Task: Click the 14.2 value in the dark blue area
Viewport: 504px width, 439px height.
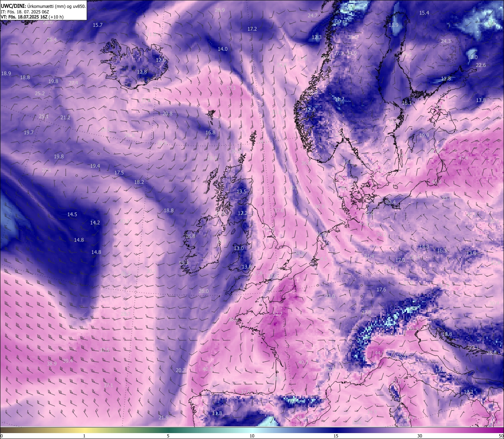Action: pos(95,223)
